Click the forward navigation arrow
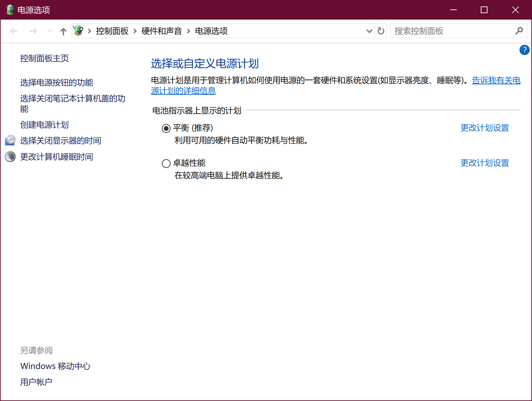Image resolution: width=532 pixels, height=401 pixels. (x=33, y=31)
